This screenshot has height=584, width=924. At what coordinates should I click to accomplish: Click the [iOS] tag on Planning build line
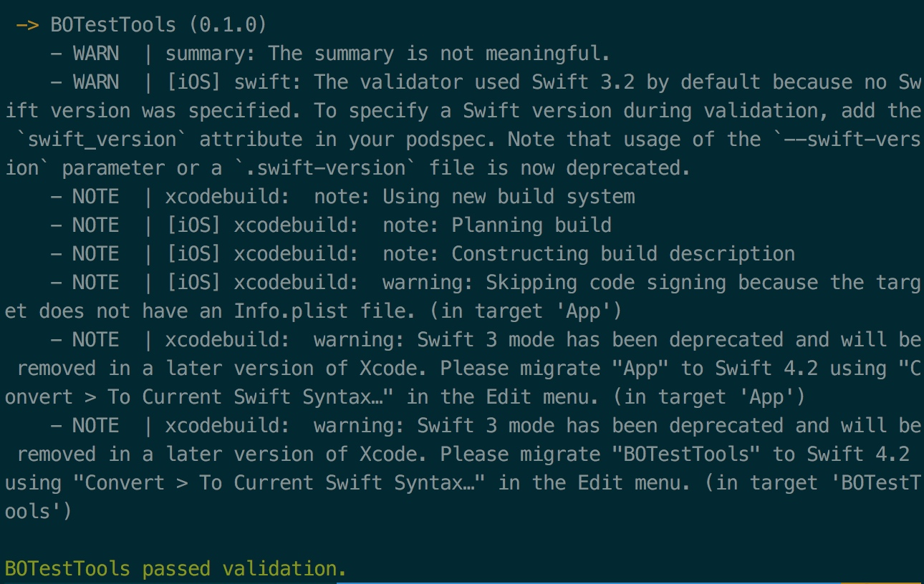click(193, 225)
